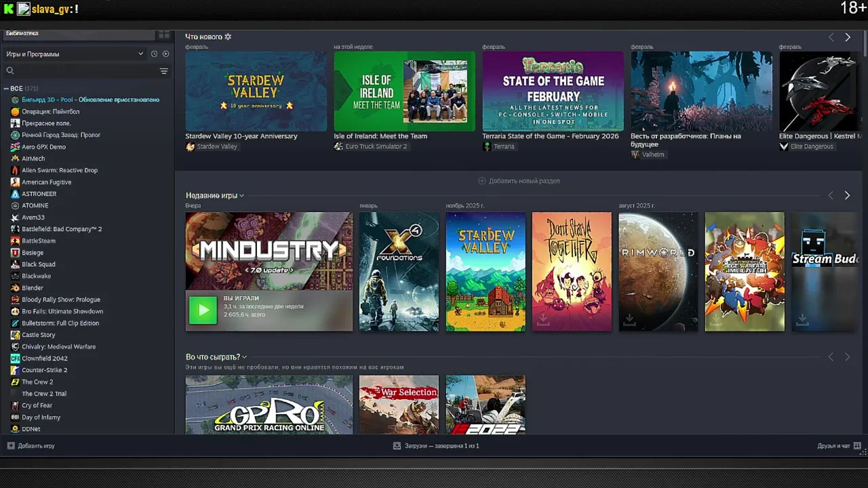Open the War Selection game cover
This screenshot has height=488, width=868.
pyautogui.click(x=399, y=405)
